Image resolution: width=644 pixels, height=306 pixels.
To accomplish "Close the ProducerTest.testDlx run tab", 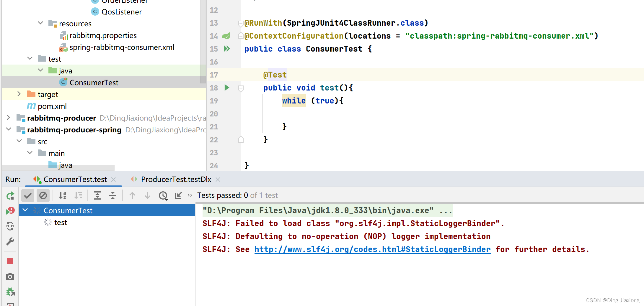I will pos(218,180).
